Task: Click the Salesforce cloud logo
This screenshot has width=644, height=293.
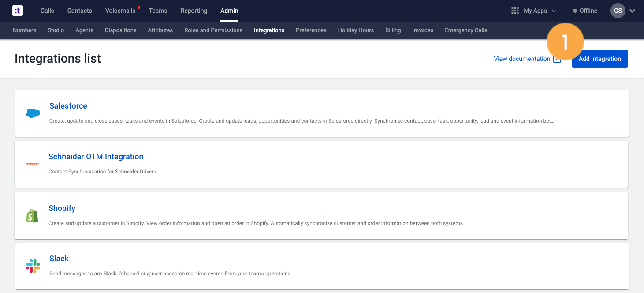Action: coord(33,113)
